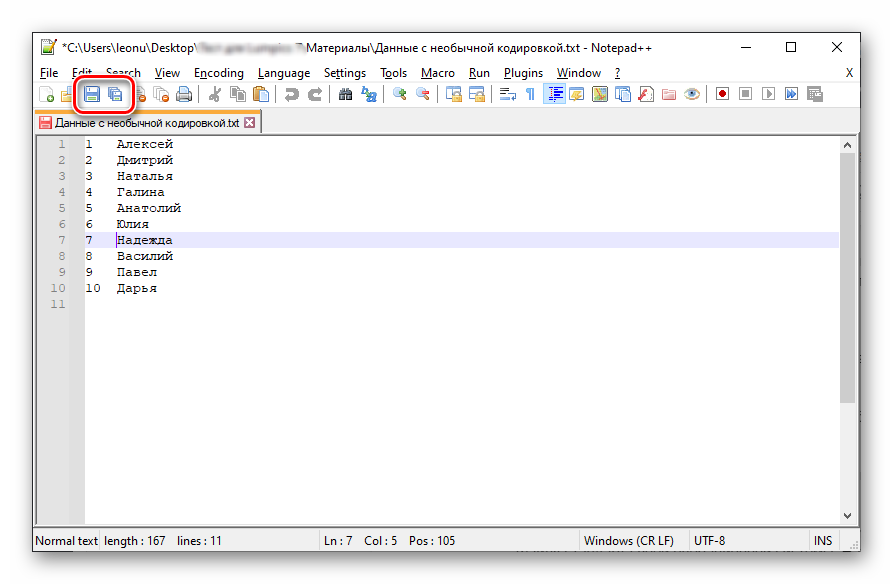The height and width of the screenshot is (584, 893).
Task: Click the Print icon in toolbar
Action: (184, 94)
